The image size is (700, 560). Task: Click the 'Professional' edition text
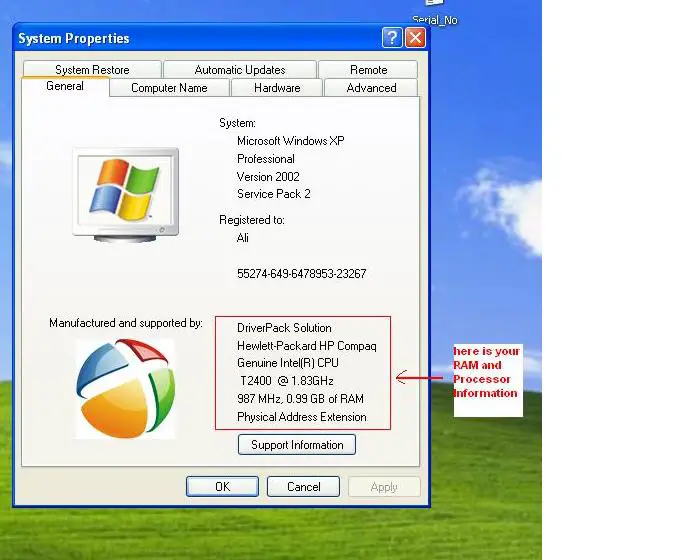(266, 159)
